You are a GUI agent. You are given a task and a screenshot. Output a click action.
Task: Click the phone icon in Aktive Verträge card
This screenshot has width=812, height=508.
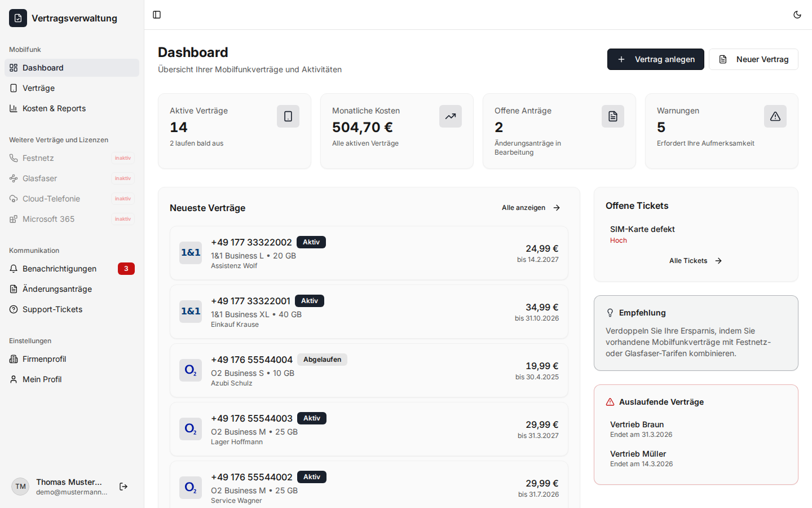coord(288,116)
